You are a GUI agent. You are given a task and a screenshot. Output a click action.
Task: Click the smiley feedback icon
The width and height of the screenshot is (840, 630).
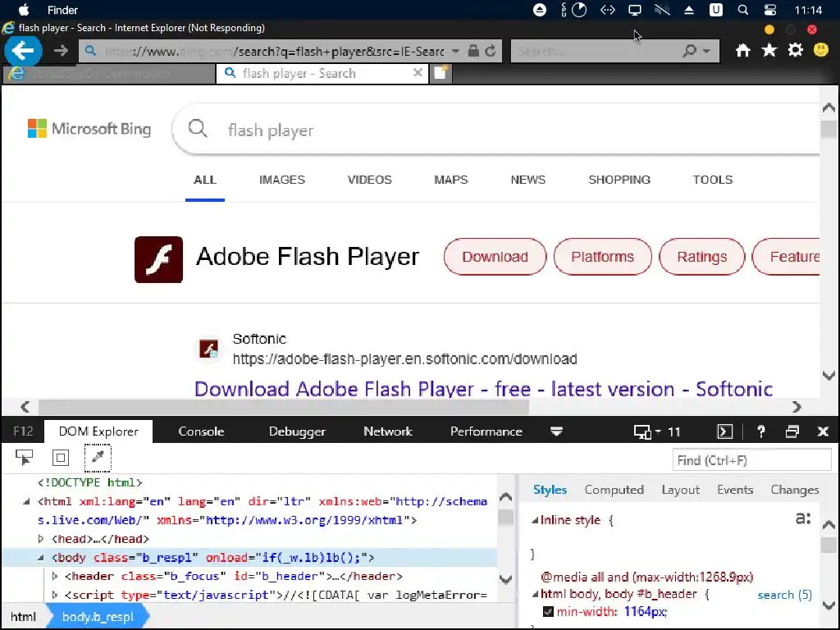[x=820, y=50]
